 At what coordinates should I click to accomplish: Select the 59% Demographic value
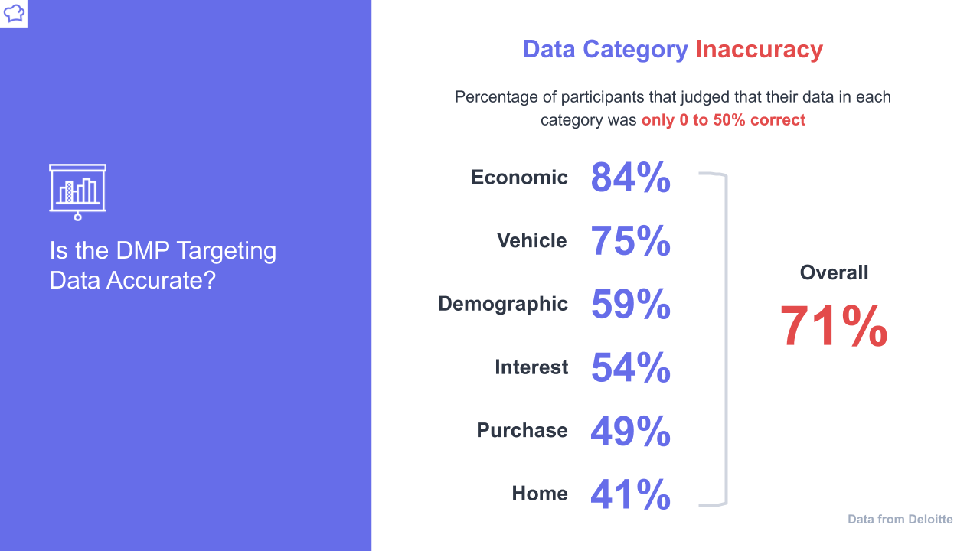click(x=631, y=305)
